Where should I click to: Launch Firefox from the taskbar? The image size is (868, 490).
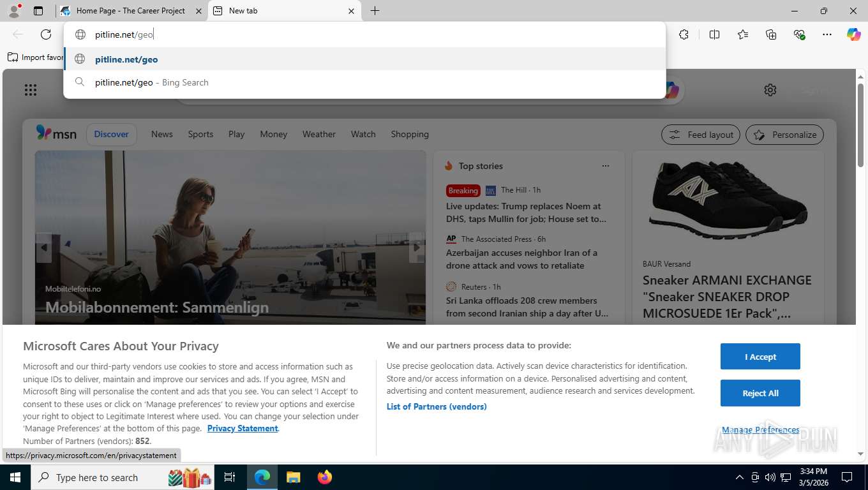[324, 477]
